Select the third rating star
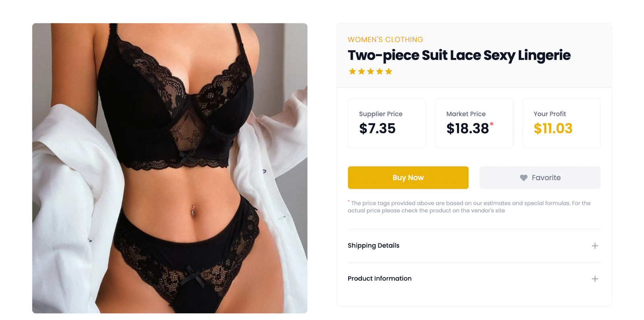This screenshot has height=320, width=644. pyautogui.click(x=370, y=71)
